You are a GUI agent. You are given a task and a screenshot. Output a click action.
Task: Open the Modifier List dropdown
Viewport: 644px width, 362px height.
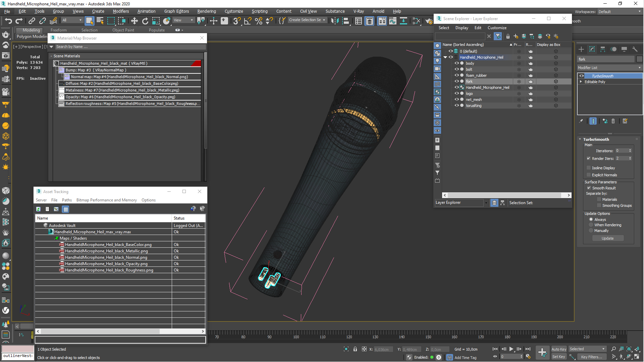click(x=609, y=68)
